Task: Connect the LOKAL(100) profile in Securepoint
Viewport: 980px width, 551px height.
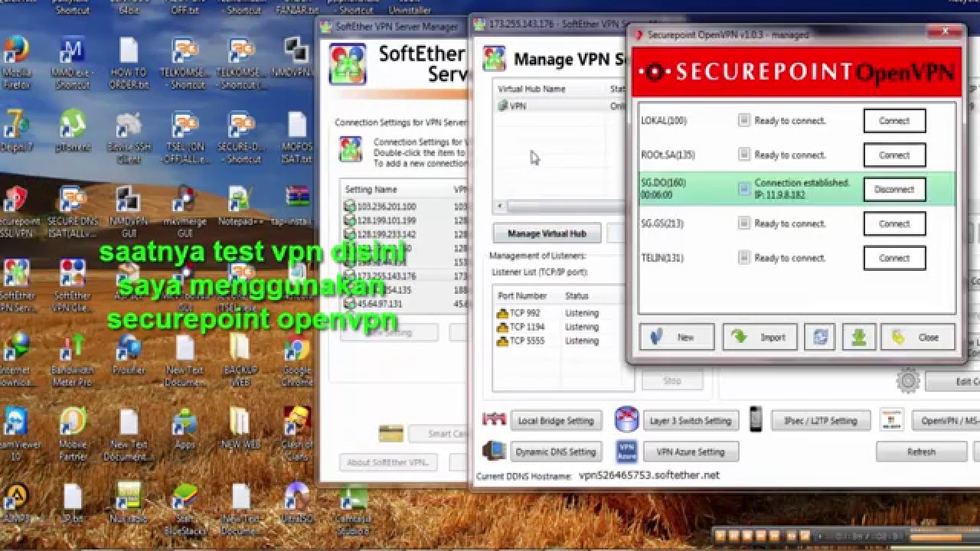Action: 894,120
